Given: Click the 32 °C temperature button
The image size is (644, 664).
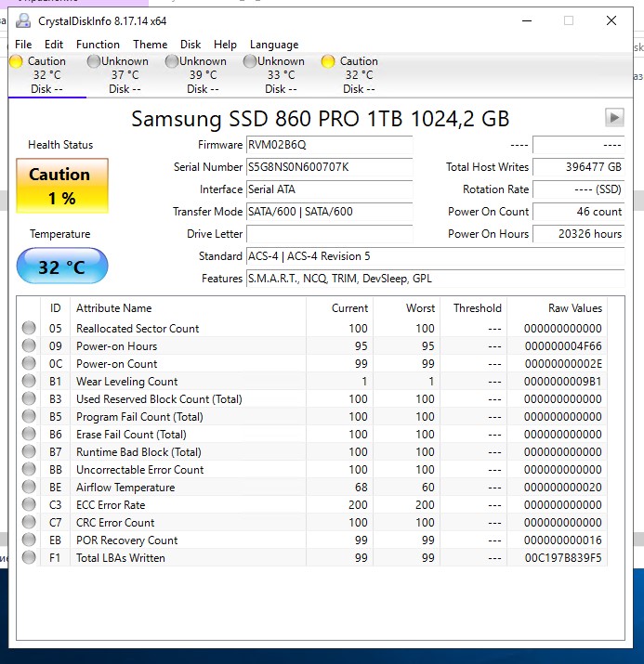Looking at the screenshot, I should [x=62, y=266].
